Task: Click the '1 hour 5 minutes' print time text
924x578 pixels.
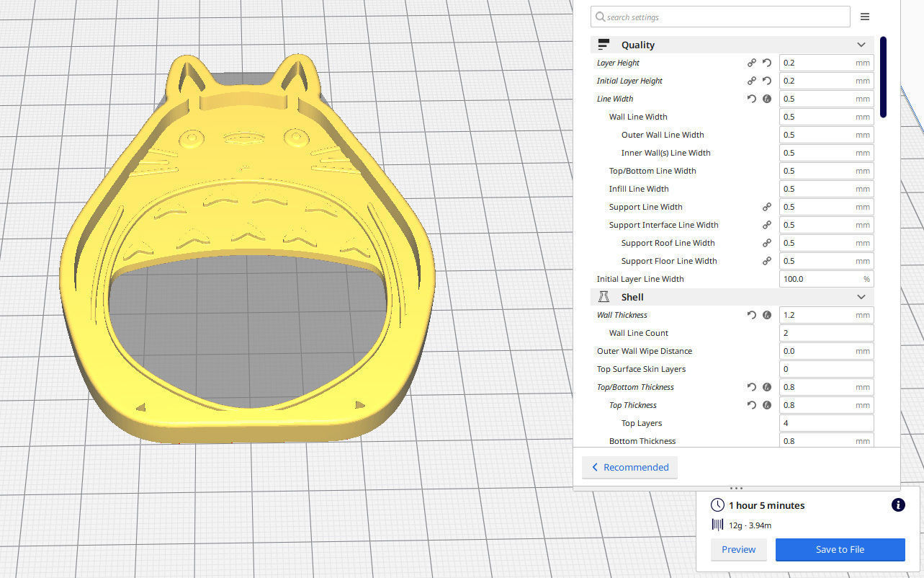Action: point(766,505)
